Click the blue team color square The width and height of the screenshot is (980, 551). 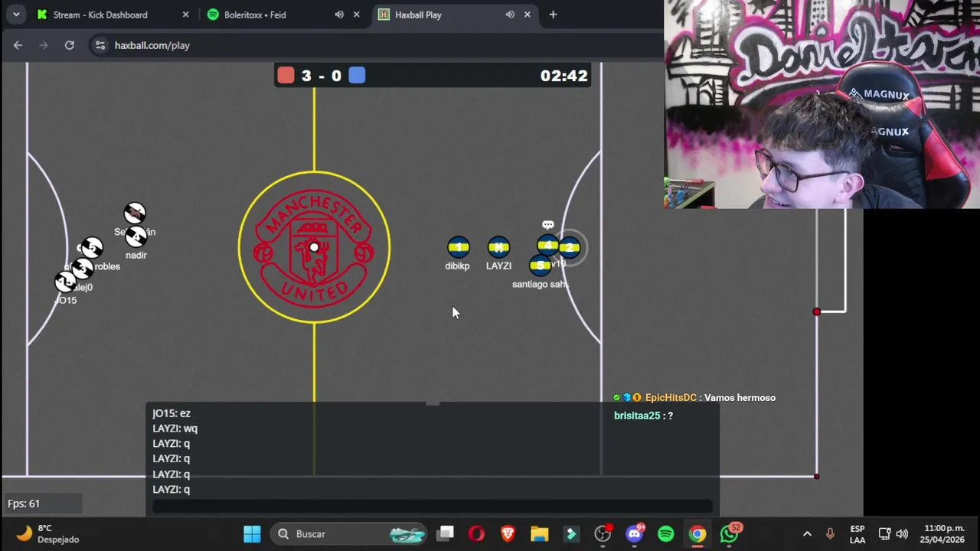[357, 75]
